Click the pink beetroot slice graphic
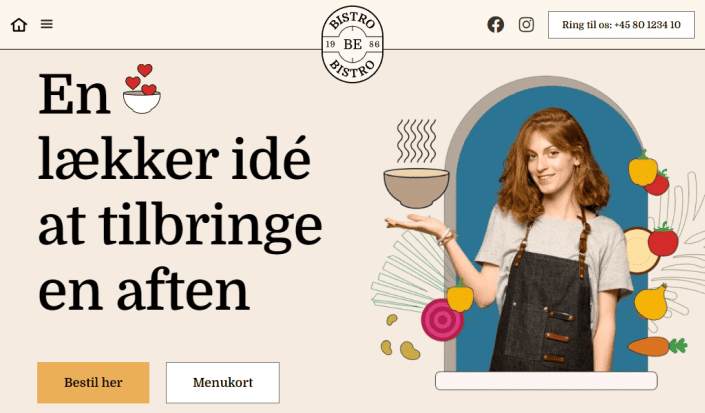 (442, 320)
